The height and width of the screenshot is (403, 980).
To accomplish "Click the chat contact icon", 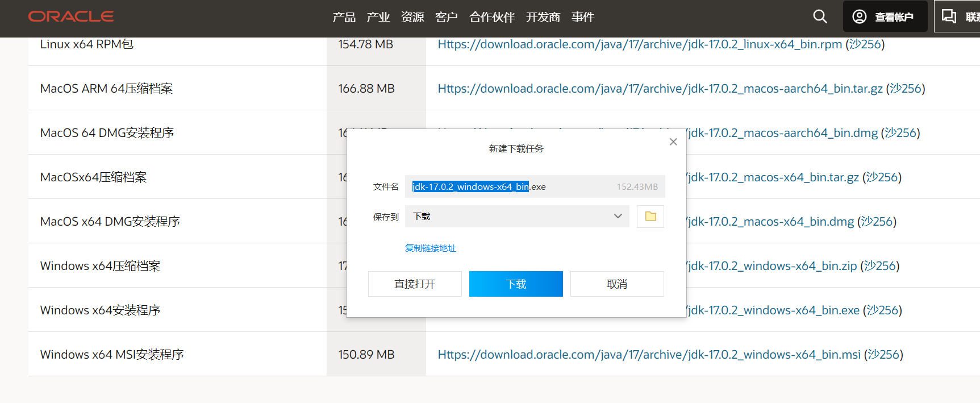I will tap(949, 16).
